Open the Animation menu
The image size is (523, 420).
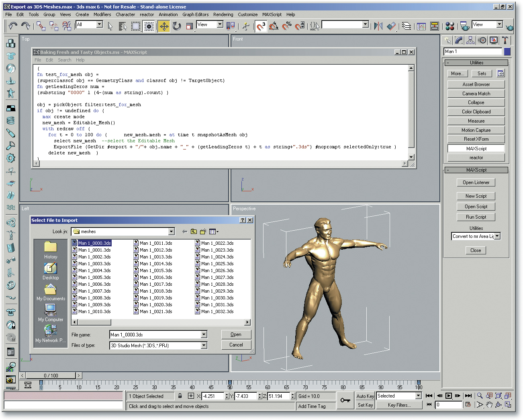click(168, 14)
